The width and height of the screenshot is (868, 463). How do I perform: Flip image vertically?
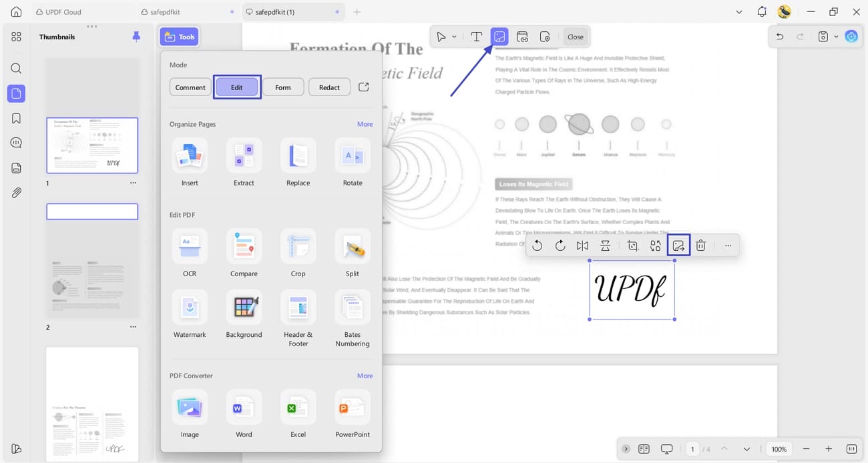point(605,246)
